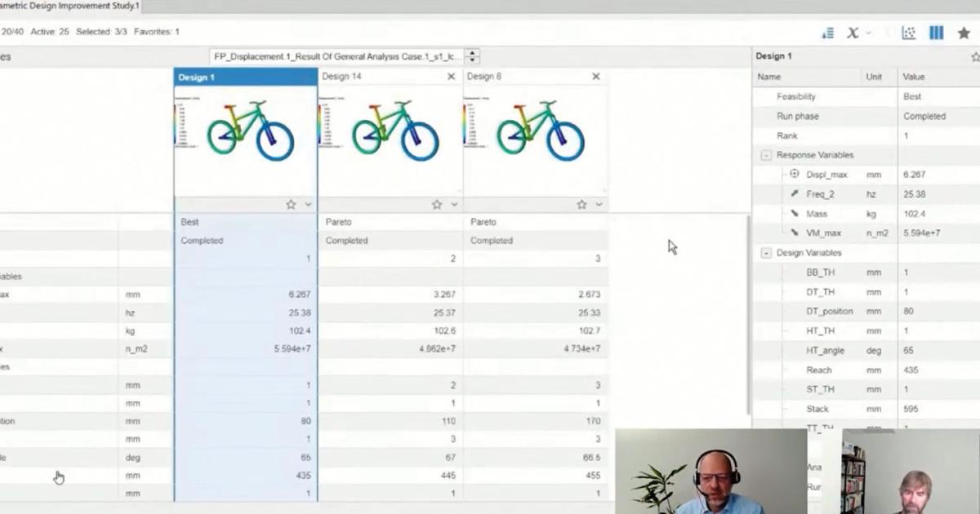Viewport: 980px width, 514px height.
Task: Click the X variables icon
Action: coord(851,33)
